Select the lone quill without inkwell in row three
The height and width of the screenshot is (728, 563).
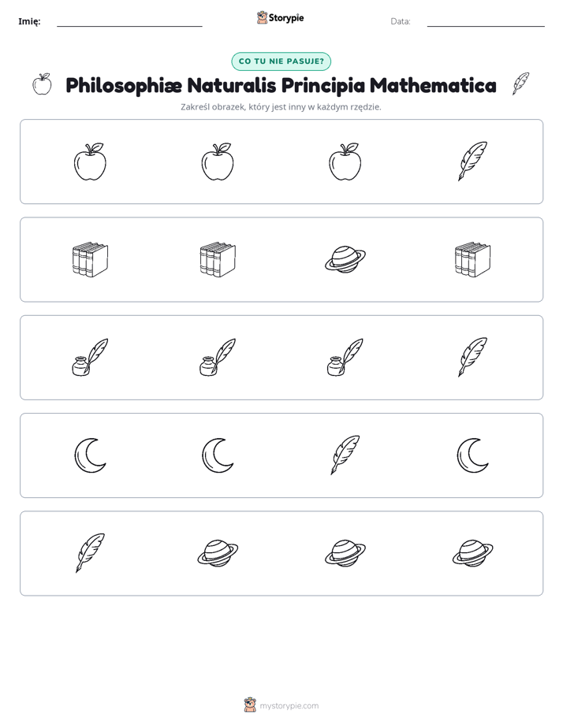click(x=472, y=357)
